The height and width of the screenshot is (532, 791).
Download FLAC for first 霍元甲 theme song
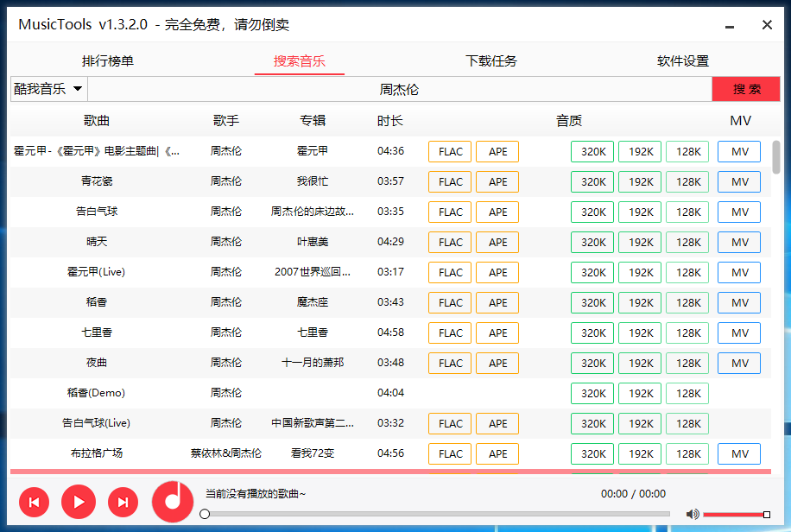click(450, 151)
